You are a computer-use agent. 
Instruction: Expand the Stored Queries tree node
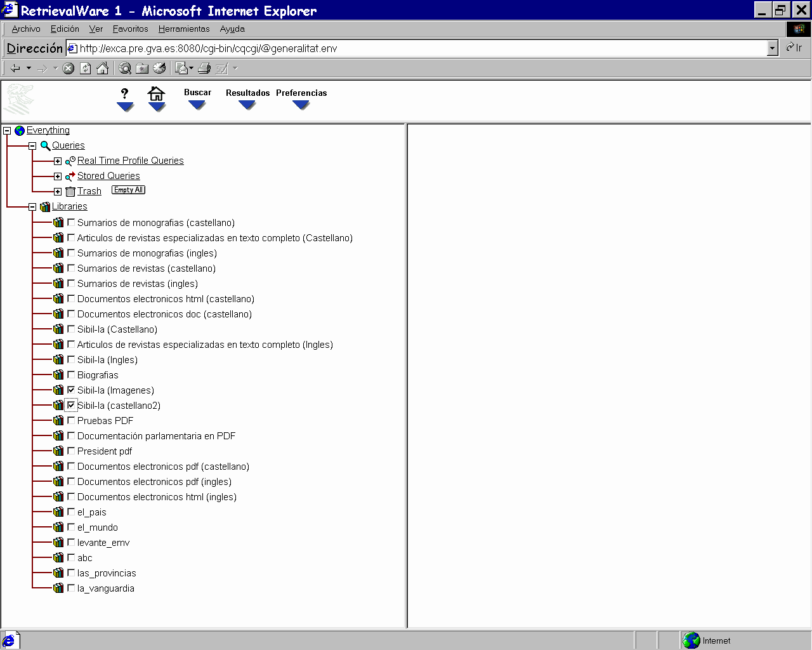tap(58, 176)
